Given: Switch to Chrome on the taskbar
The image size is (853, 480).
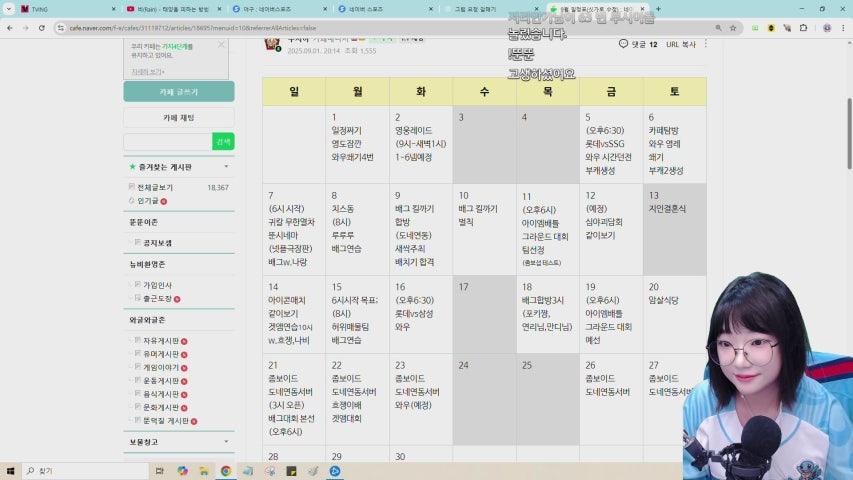Looking at the screenshot, I should pyautogui.click(x=226, y=471).
